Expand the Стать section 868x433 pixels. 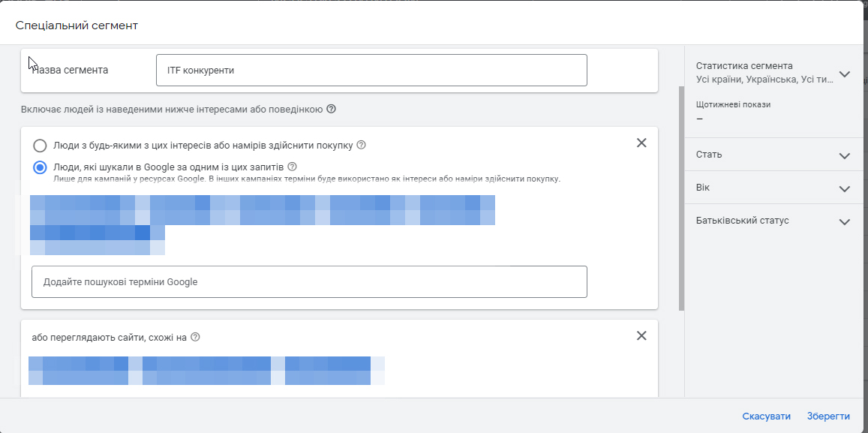pyautogui.click(x=845, y=155)
